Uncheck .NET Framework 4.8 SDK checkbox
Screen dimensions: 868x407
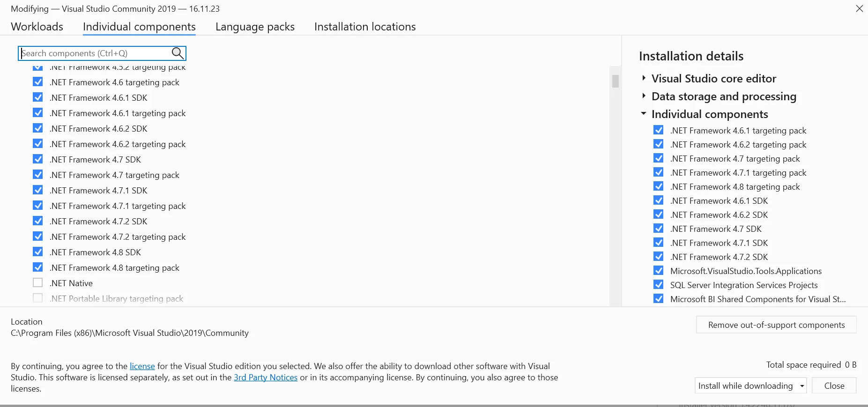point(38,252)
